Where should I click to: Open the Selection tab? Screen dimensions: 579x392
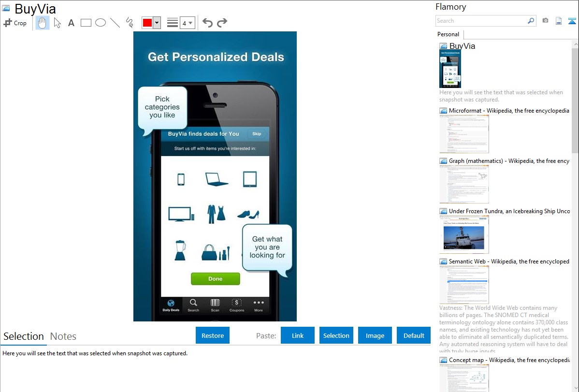pyautogui.click(x=24, y=336)
